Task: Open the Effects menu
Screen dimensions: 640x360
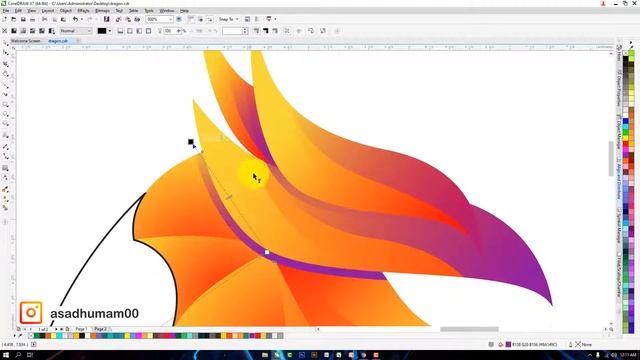Action: [x=83, y=11]
